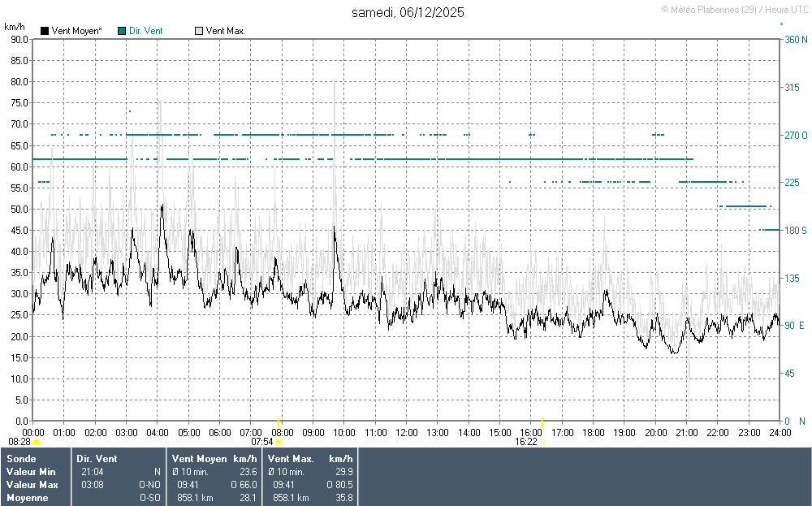Click the sunset icon beside 16:22

542,443
